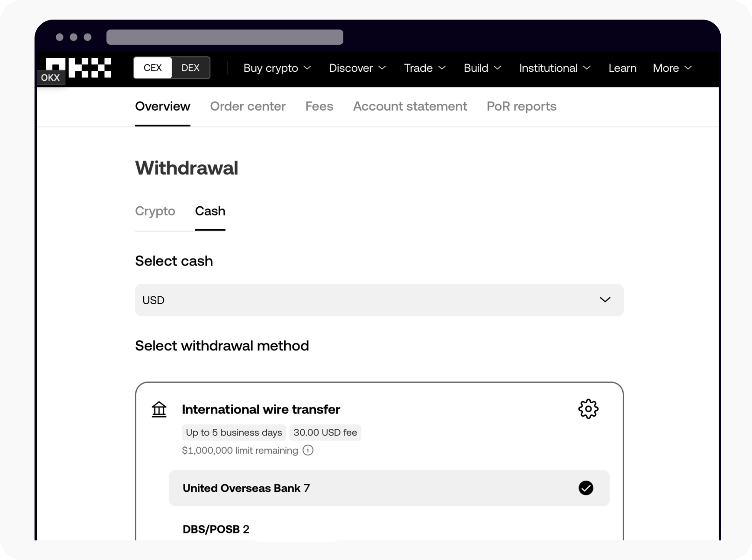Open the settings gear on International wire transfer

click(588, 408)
